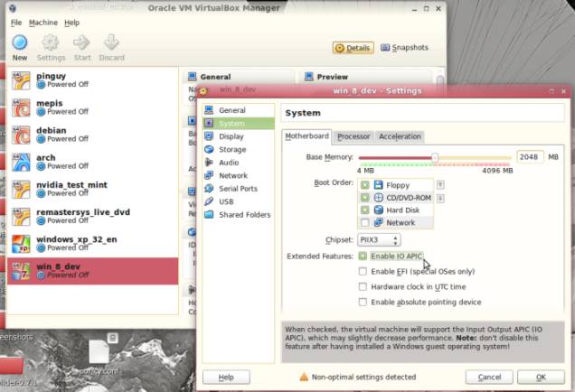The height and width of the screenshot is (392, 575).
Task: Open the Help menu in VirtualBox Manager
Action: (72, 23)
